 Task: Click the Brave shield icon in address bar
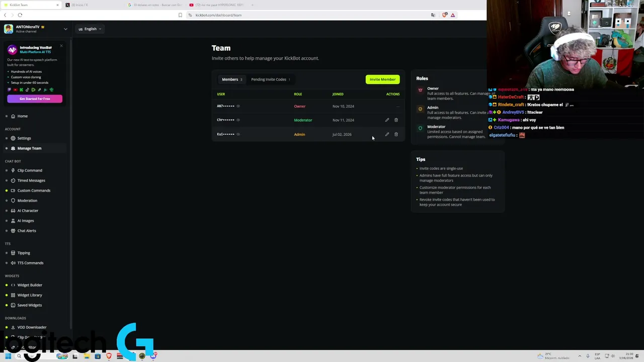444,15
